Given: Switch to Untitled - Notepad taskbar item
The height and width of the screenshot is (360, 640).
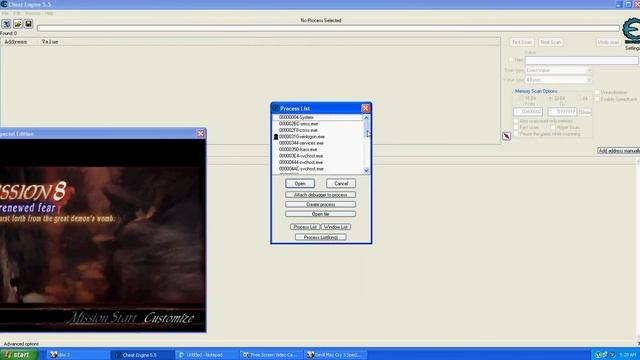Looking at the screenshot, I should point(208,355).
